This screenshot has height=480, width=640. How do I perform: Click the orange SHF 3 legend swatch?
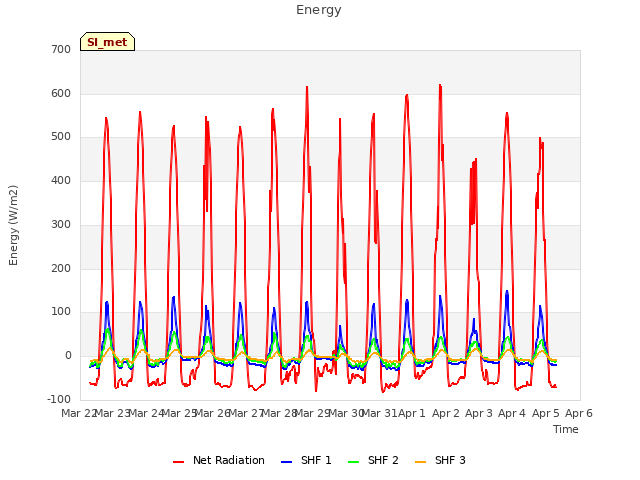[x=420, y=462]
